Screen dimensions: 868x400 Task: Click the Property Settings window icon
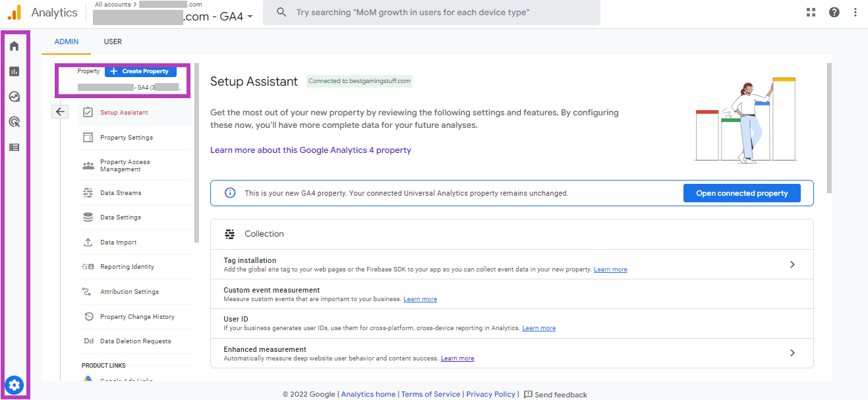tap(88, 138)
